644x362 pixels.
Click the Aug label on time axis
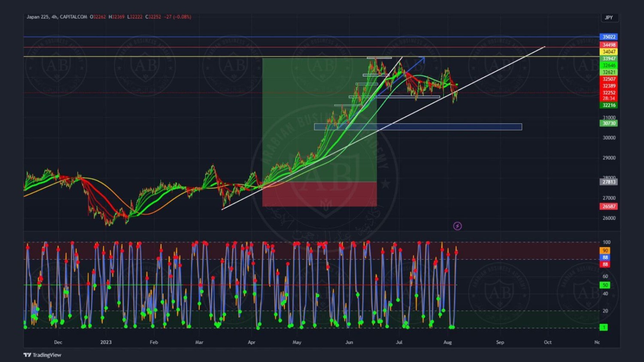click(447, 342)
